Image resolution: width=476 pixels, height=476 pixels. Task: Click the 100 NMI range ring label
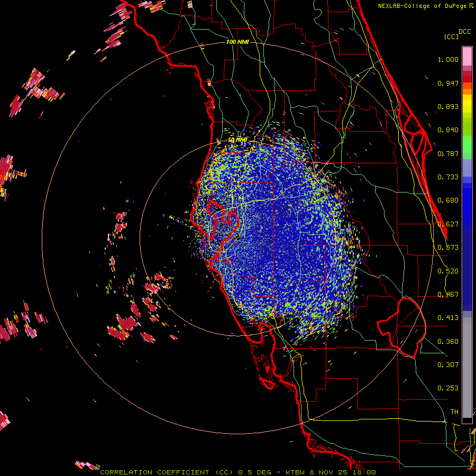[x=237, y=42]
